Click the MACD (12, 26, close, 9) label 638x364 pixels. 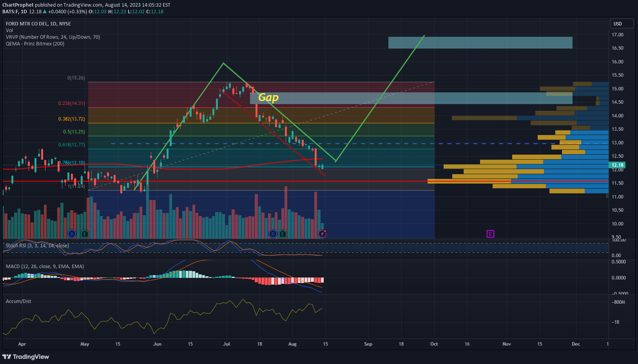pyautogui.click(x=45, y=266)
